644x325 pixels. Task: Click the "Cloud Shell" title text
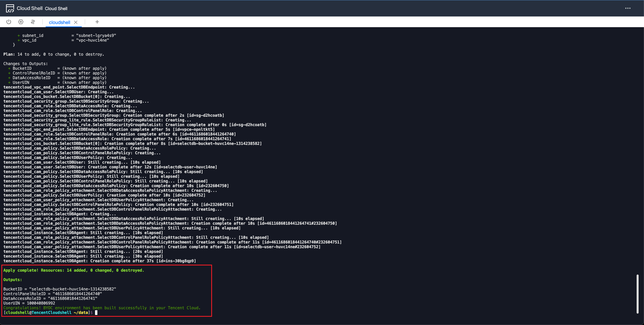point(30,8)
